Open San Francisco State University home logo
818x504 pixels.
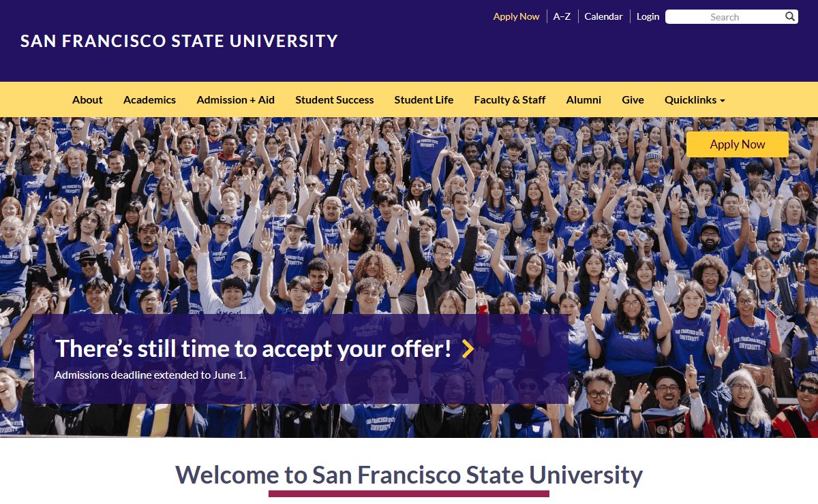click(179, 41)
